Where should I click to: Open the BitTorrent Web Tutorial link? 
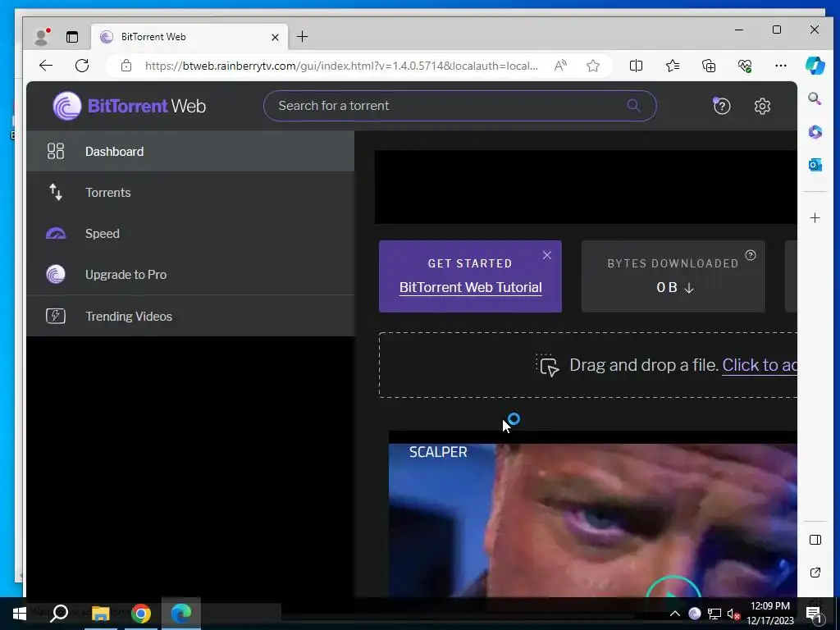click(x=470, y=287)
